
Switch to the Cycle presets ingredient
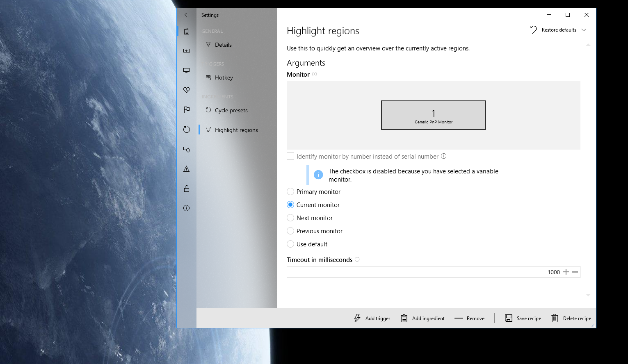tap(231, 110)
